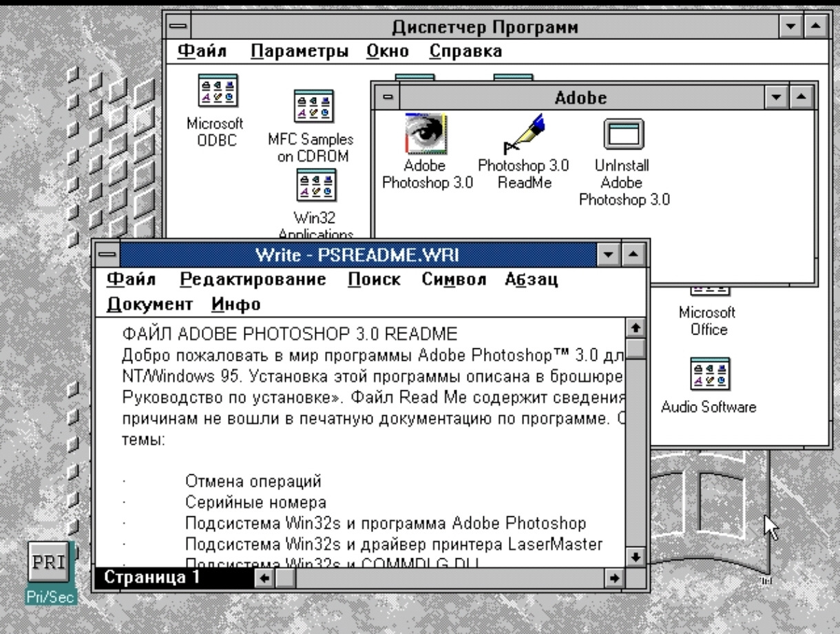
Task: Click the Write vertical scroll thumb
Action: coord(636,348)
